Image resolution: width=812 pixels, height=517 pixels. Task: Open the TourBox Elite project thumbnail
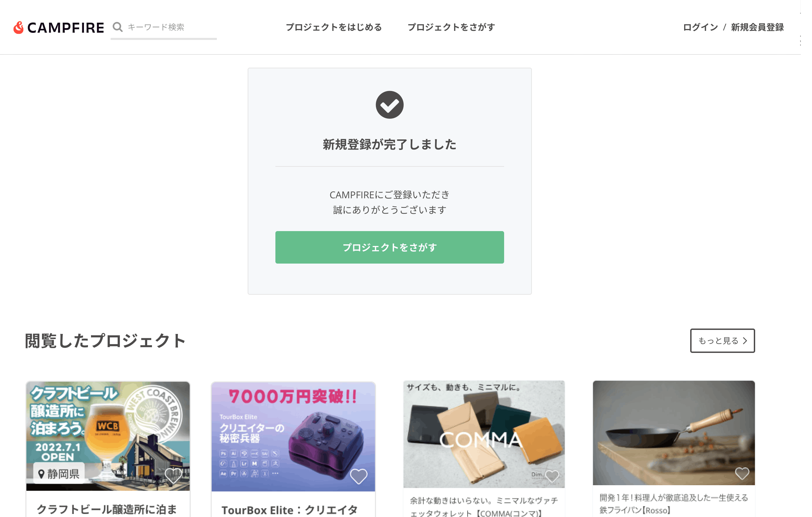click(x=293, y=437)
